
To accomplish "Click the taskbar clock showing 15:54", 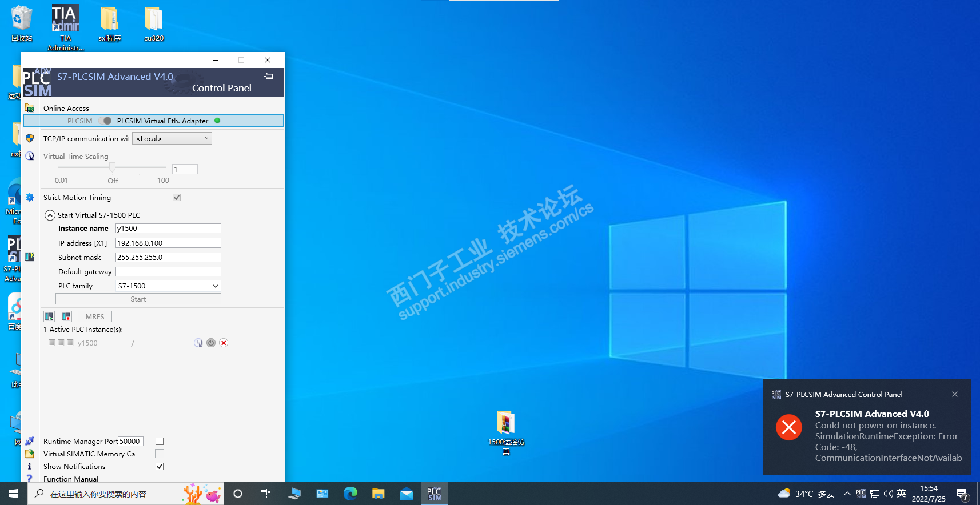I will pyautogui.click(x=929, y=494).
